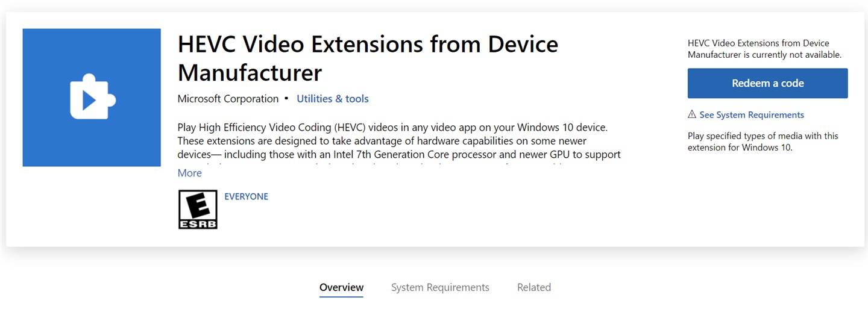Switch to the Overview tab
Screen dimensions: 868x318
pos(341,287)
